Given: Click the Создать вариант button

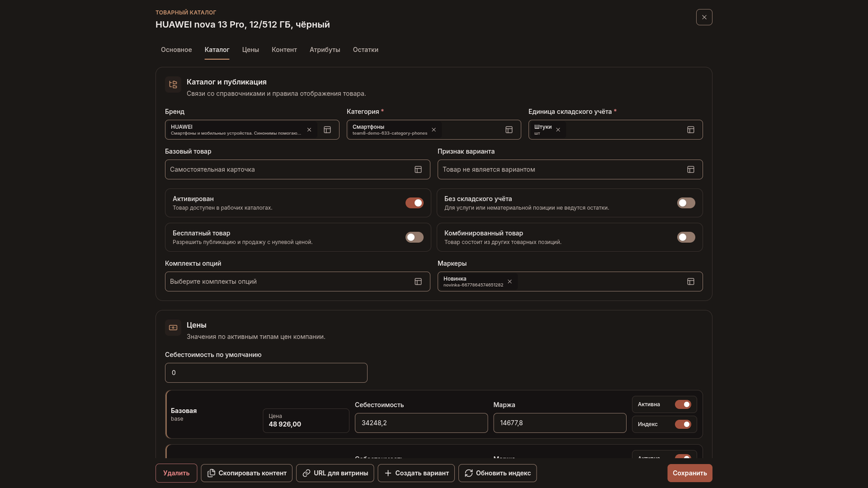Looking at the screenshot, I should 417,473.
